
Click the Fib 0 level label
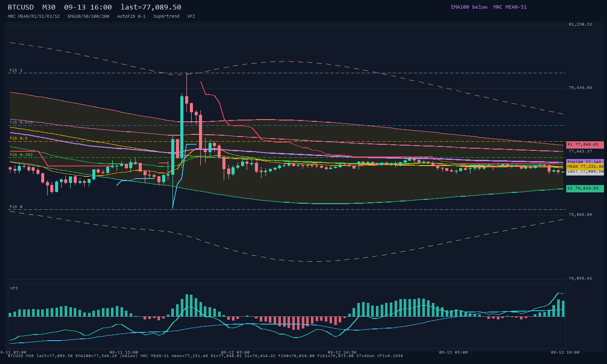coord(16,207)
